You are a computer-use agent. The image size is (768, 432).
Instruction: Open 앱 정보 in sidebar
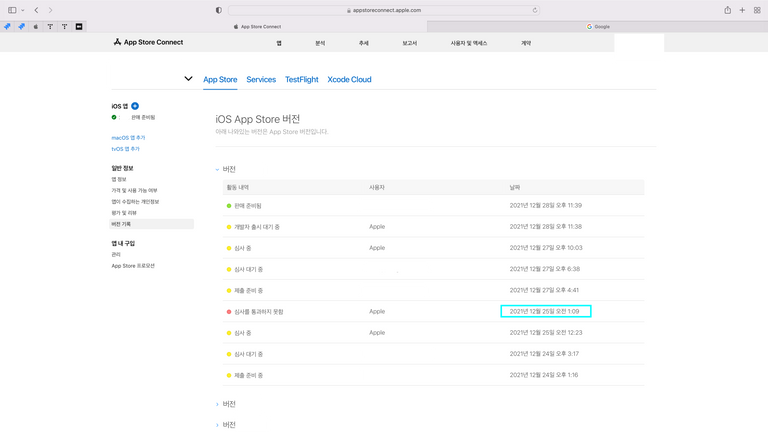point(119,179)
